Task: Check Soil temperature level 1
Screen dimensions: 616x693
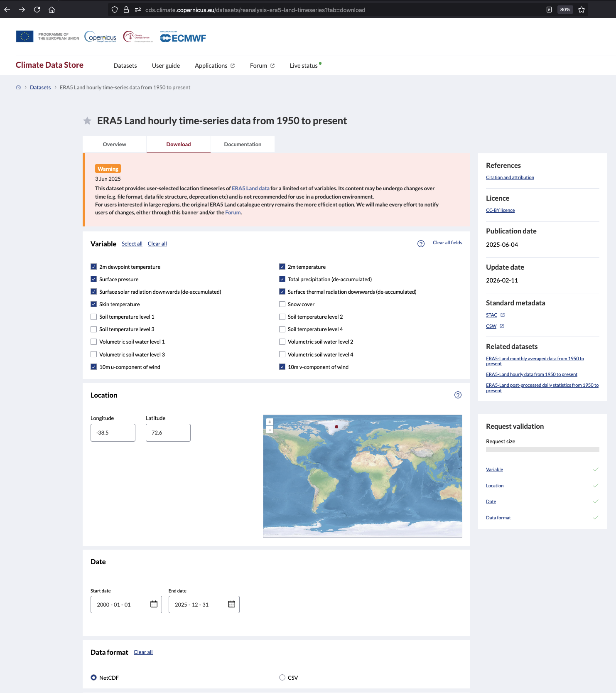Action: 94,317
